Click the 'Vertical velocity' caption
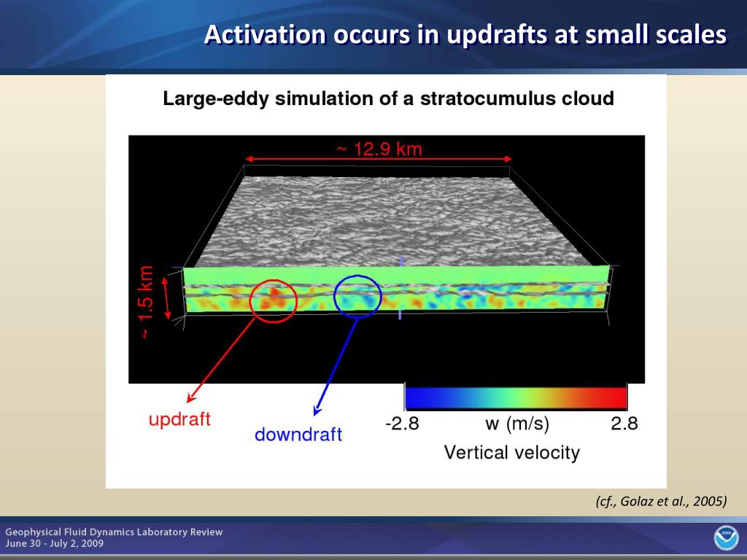 [x=511, y=452]
